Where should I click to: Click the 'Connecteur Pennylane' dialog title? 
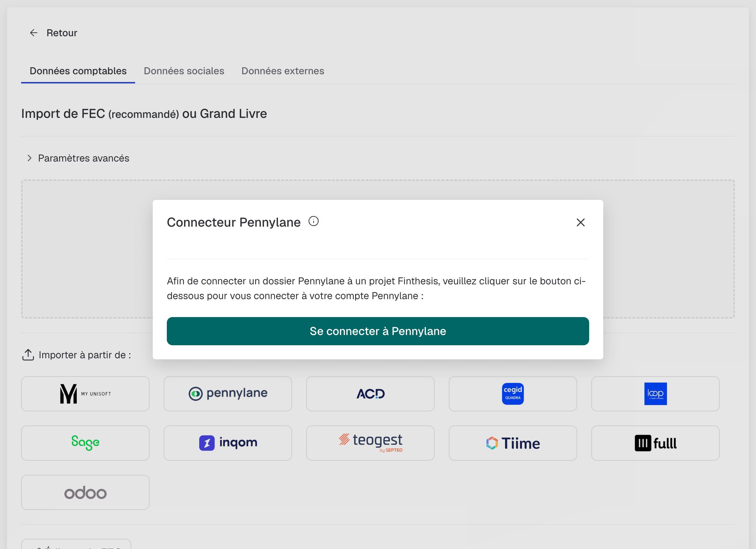(x=234, y=222)
